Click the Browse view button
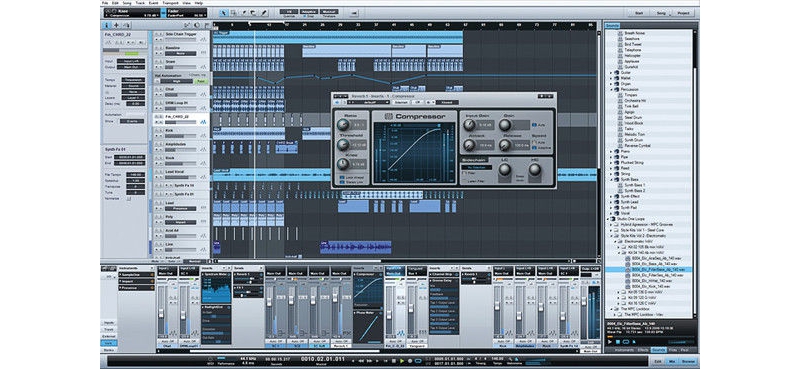Viewport: 800px width, 369px height. click(688, 361)
